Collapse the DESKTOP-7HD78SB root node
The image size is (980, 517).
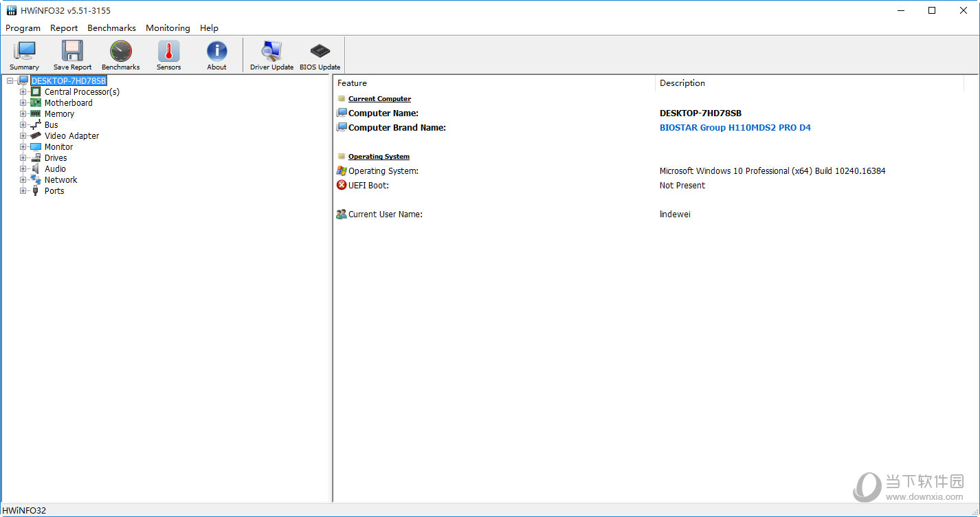point(10,80)
